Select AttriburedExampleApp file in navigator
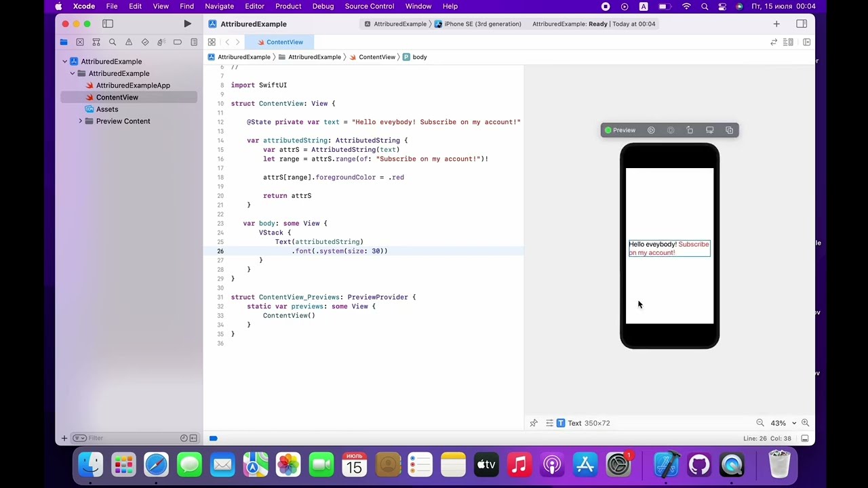Screen dimensions: 868x488 click(133, 85)
